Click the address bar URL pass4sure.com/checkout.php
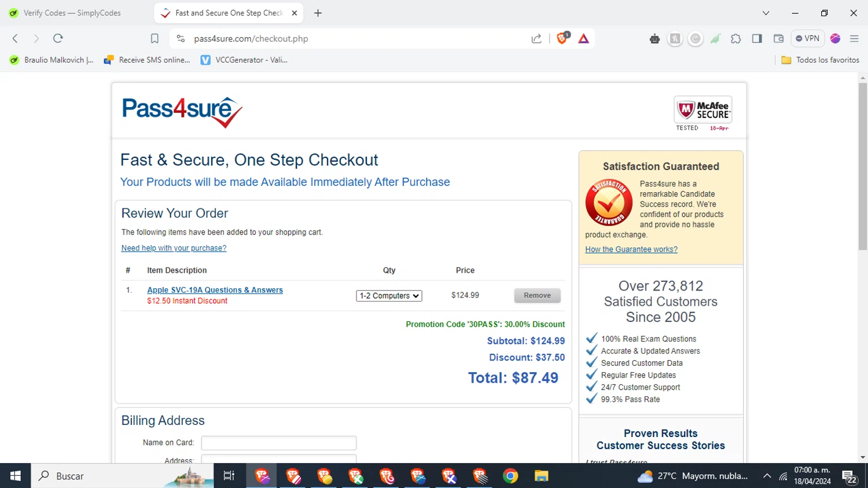868x488 pixels. click(x=251, y=39)
